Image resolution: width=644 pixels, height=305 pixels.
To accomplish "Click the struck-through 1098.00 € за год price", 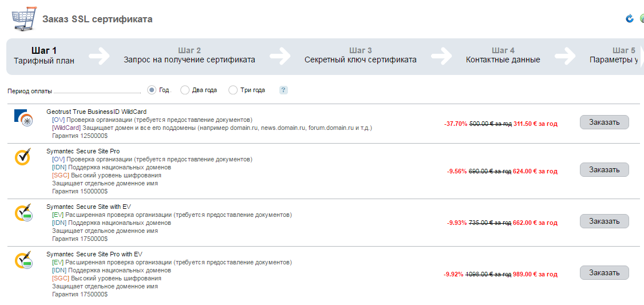I will pyautogui.click(x=488, y=274).
